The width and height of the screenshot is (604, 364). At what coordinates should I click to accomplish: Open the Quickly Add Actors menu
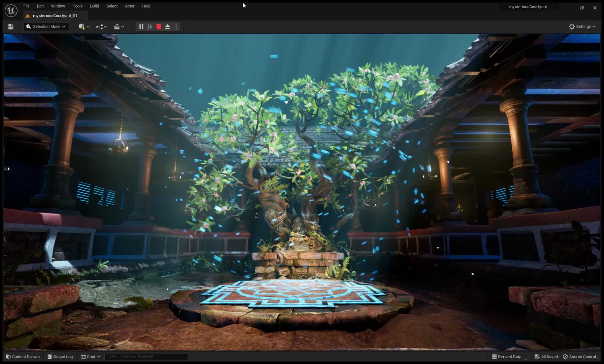coord(83,26)
